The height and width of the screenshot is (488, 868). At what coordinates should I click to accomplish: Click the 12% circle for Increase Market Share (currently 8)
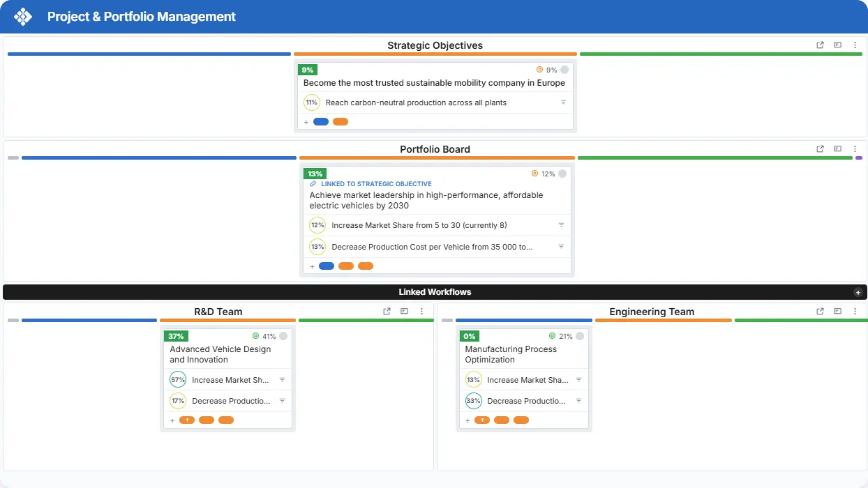tap(317, 225)
